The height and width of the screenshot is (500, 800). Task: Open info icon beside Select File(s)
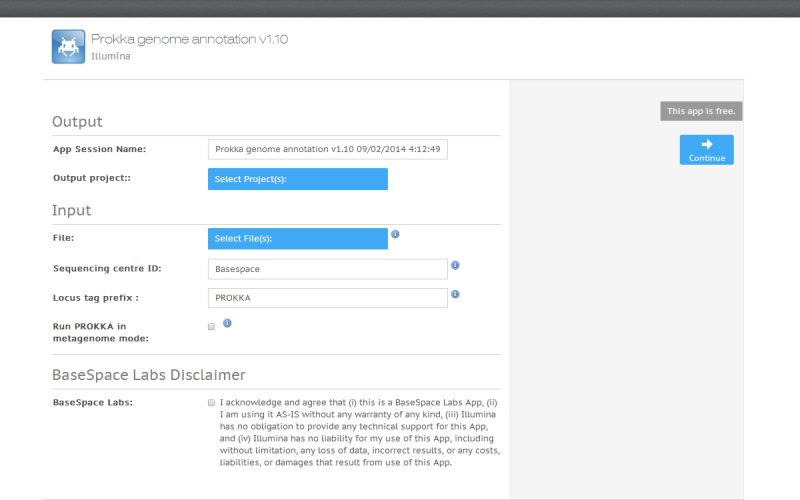tap(395, 234)
